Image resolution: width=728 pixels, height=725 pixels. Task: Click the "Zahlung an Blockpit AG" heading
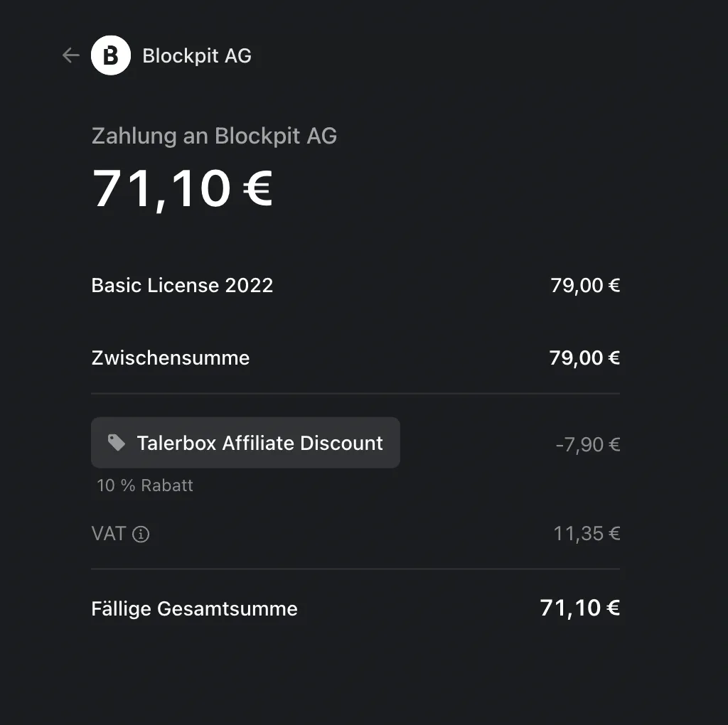click(x=214, y=135)
